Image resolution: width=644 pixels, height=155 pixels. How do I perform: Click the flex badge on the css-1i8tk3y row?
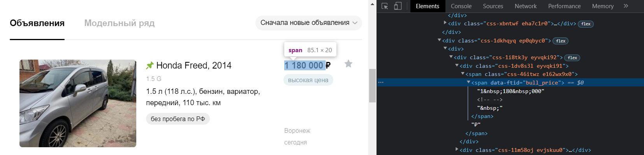point(572,58)
